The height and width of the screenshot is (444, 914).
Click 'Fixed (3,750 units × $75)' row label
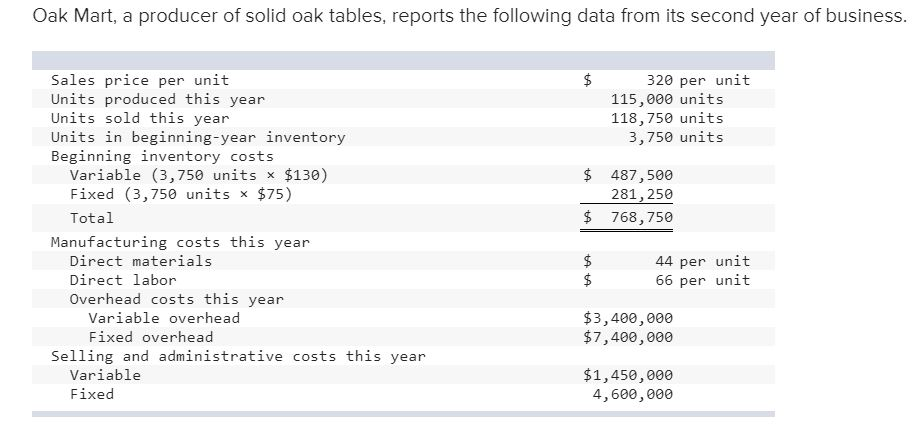(x=181, y=194)
